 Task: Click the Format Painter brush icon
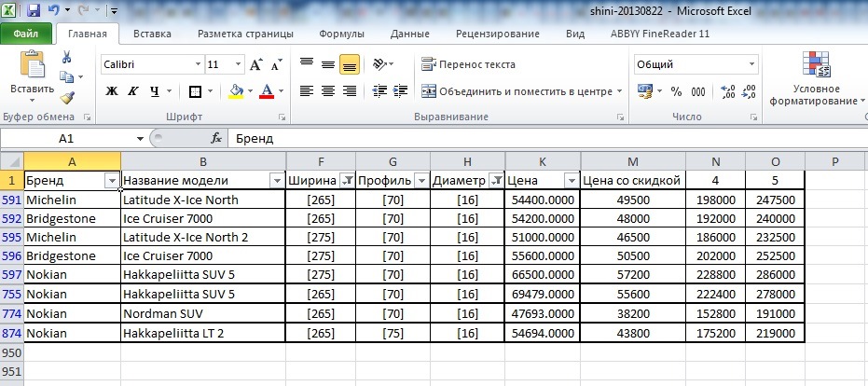(x=67, y=98)
